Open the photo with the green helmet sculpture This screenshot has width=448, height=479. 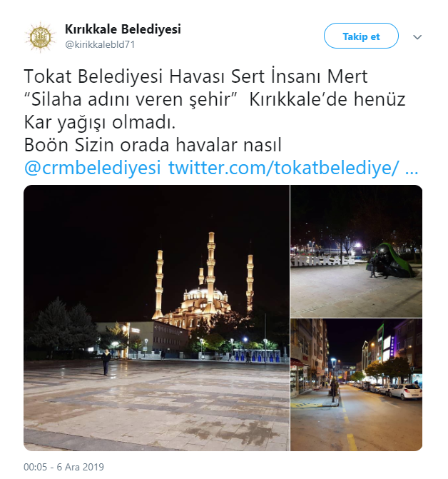(x=357, y=251)
